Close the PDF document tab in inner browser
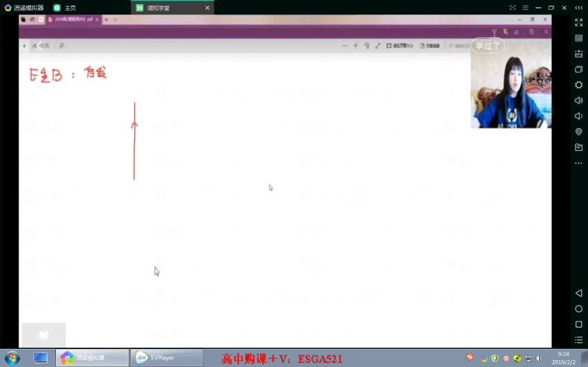 click(x=97, y=19)
